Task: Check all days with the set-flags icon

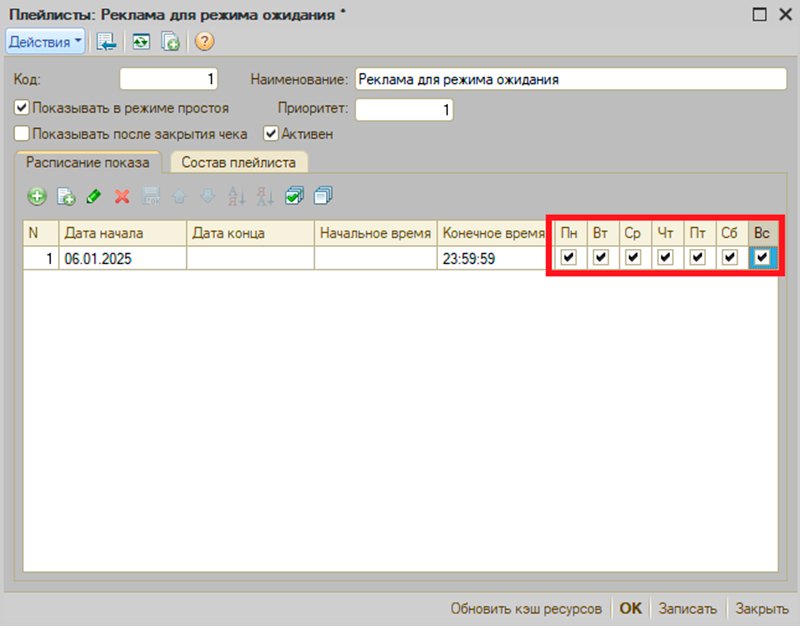Action: click(294, 196)
